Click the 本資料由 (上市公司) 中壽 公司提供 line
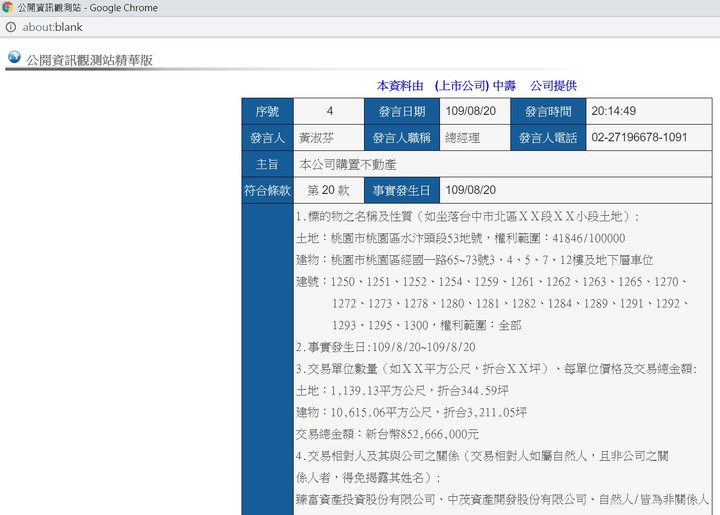Viewport: 720px width, 515px height. coord(477,86)
